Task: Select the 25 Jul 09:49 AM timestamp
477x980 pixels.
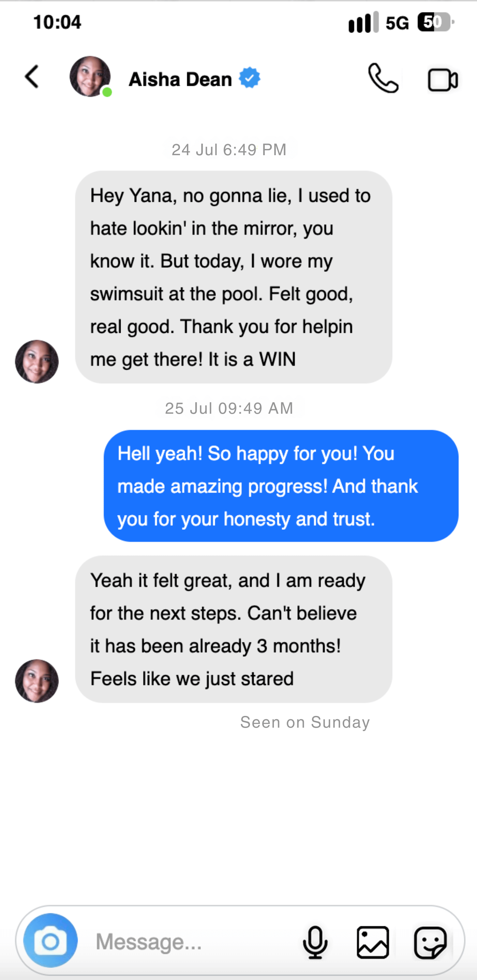Action: (229, 408)
